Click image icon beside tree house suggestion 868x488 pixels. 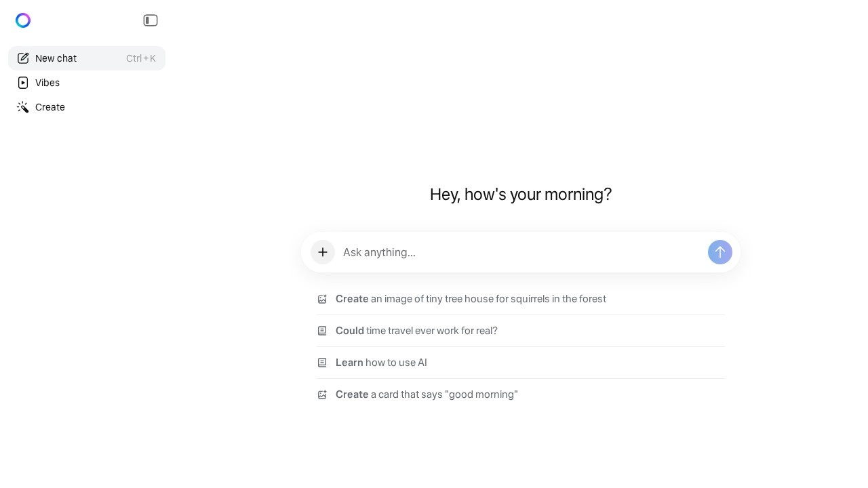[x=322, y=299]
